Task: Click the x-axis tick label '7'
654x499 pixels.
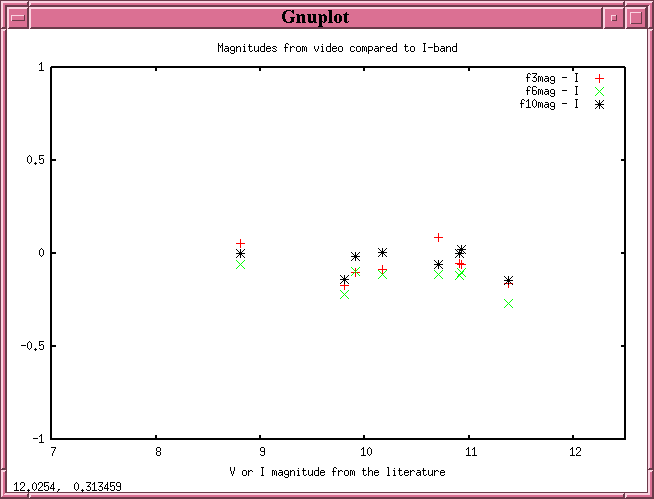Action: [53, 452]
